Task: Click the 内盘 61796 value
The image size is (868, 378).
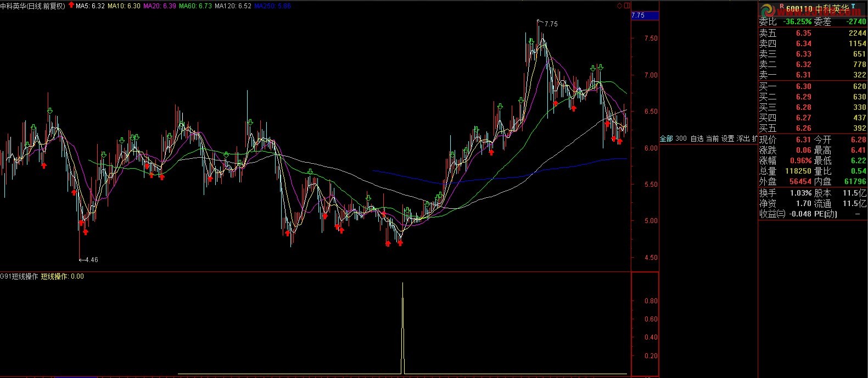Action: tap(855, 182)
